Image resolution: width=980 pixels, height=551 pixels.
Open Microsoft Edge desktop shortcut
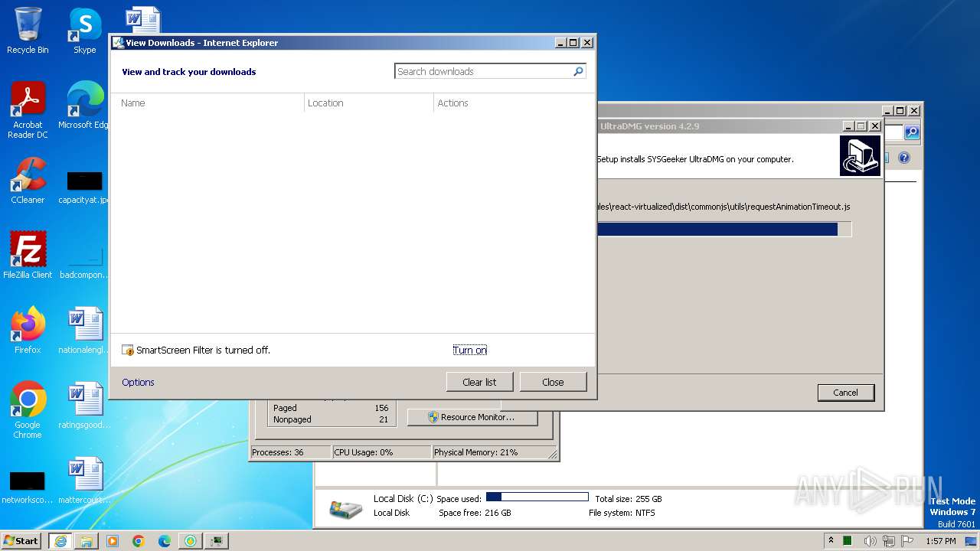point(84,106)
